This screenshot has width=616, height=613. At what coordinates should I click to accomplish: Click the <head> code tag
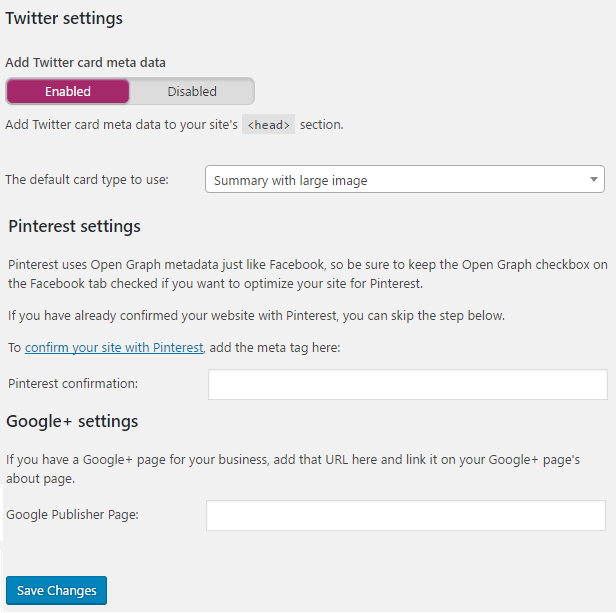(x=269, y=125)
